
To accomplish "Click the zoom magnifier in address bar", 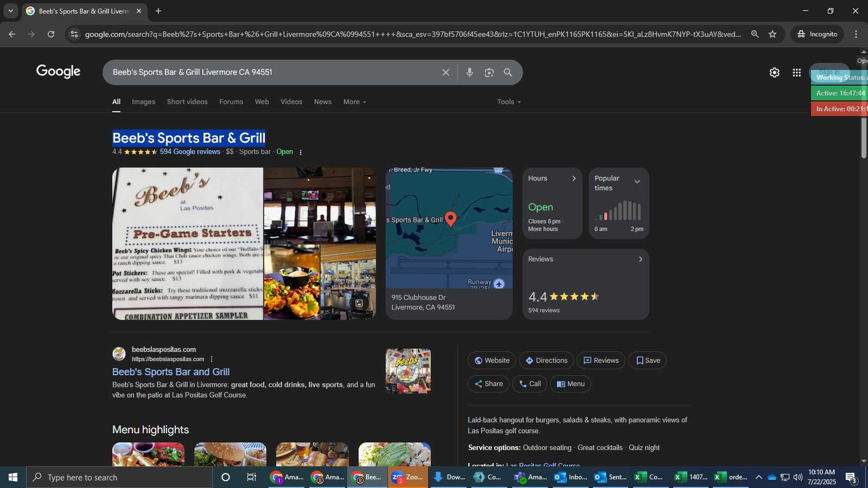I will (755, 34).
